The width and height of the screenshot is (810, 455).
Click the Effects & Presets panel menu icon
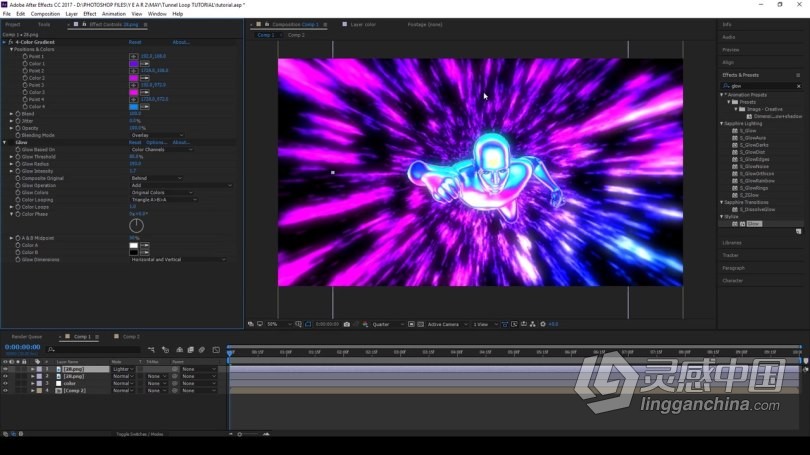[798, 75]
